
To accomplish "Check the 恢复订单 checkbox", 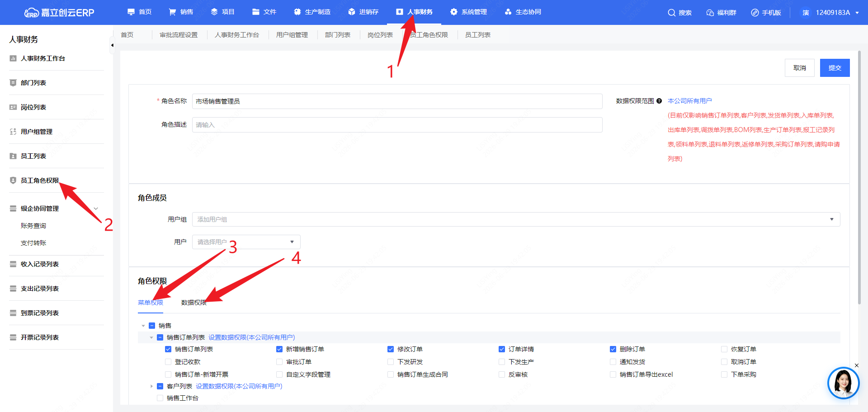I will pyautogui.click(x=724, y=349).
